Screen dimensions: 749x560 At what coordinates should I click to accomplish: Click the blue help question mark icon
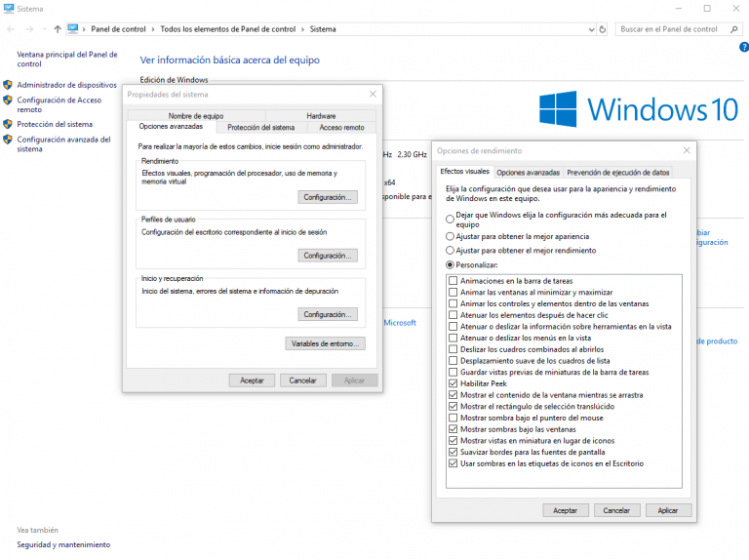click(743, 47)
